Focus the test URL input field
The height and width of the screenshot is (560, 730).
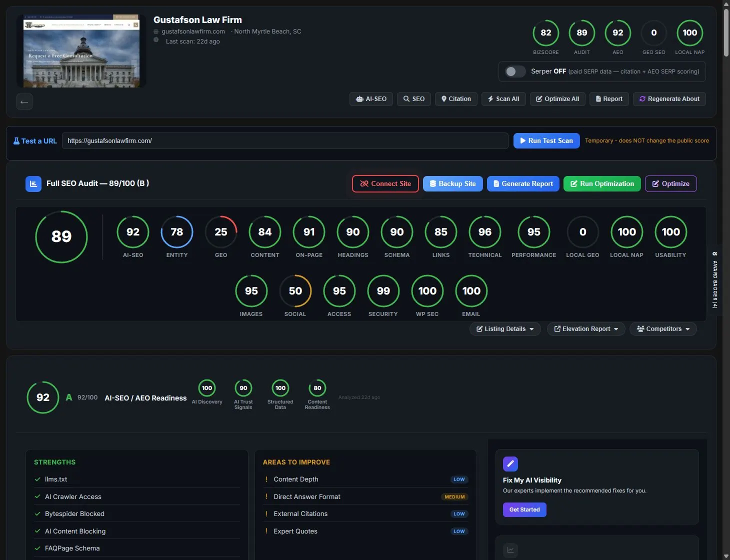click(285, 141)
